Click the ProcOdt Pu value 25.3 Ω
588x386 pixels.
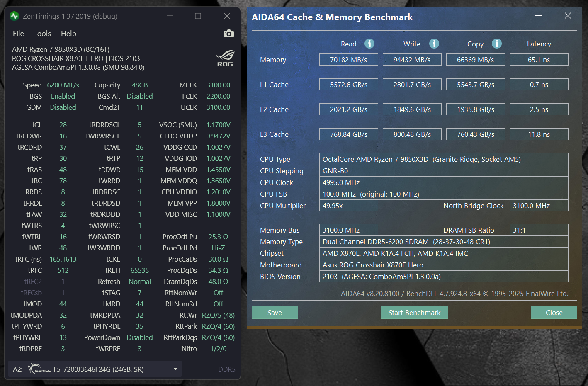[219, 237]
